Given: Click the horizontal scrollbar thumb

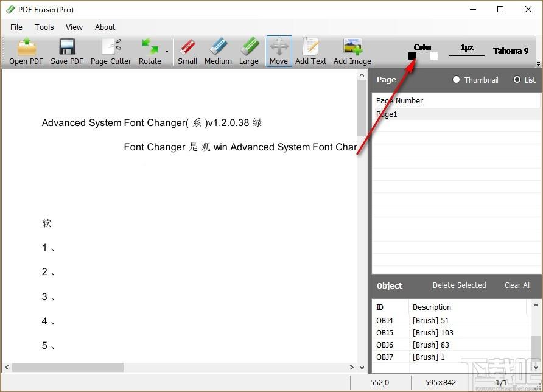Looking at the screenshot, I should point(68,367).
